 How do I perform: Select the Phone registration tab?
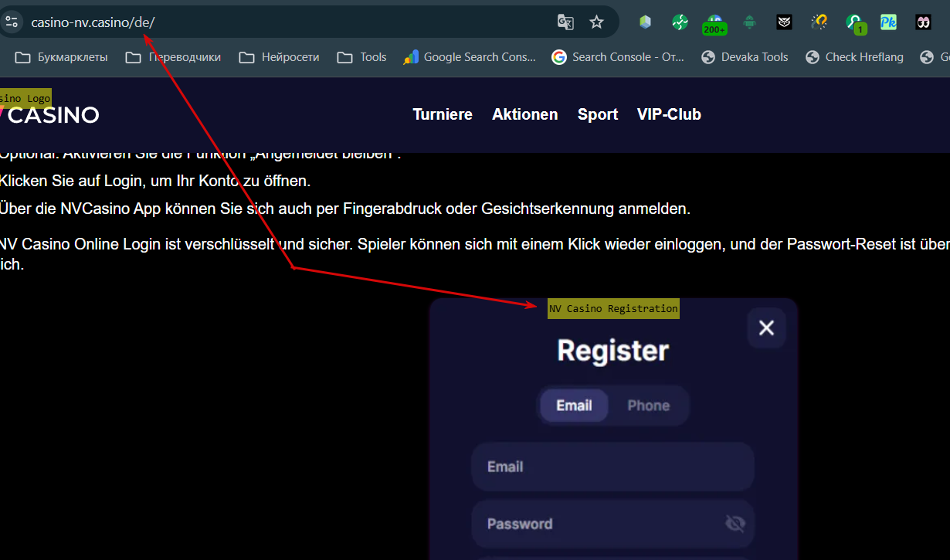pyautogui.click(x=648, y=406)
